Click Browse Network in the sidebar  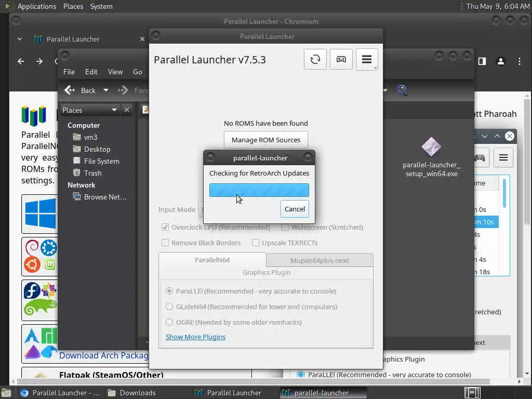[x=105, y=197]
